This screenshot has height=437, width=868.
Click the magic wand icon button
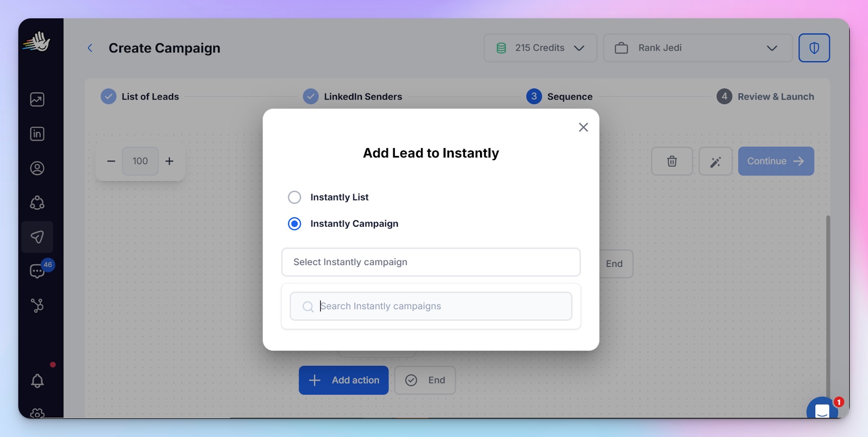point(715,161)
